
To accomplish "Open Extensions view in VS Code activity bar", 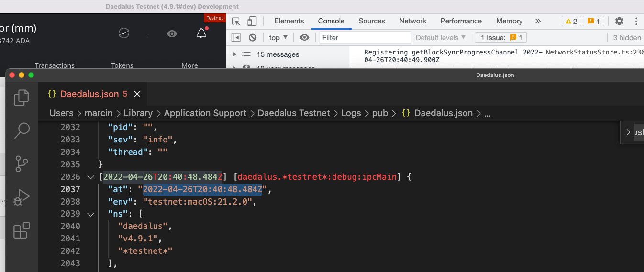I will 22,230.
